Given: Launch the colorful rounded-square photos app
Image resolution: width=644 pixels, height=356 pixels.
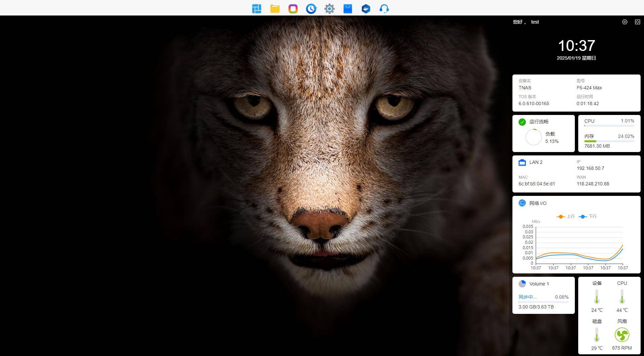Looking at the screenshot, I should click(293, 9).
